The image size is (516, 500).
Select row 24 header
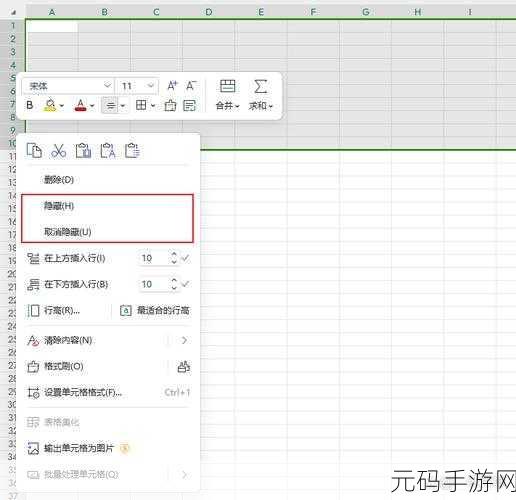point(12,326)
